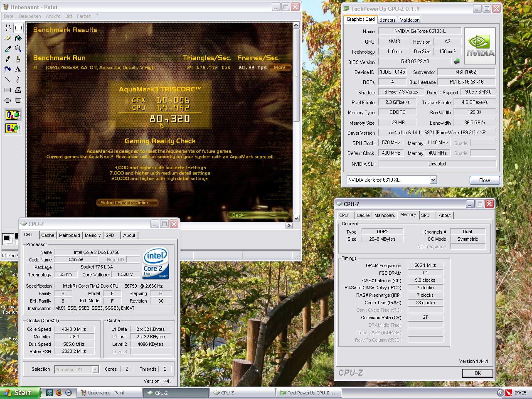Select the Pencil tool in Paint
Image resolution: width=532 pixels, height=399 pixels.
pos(8,59)
